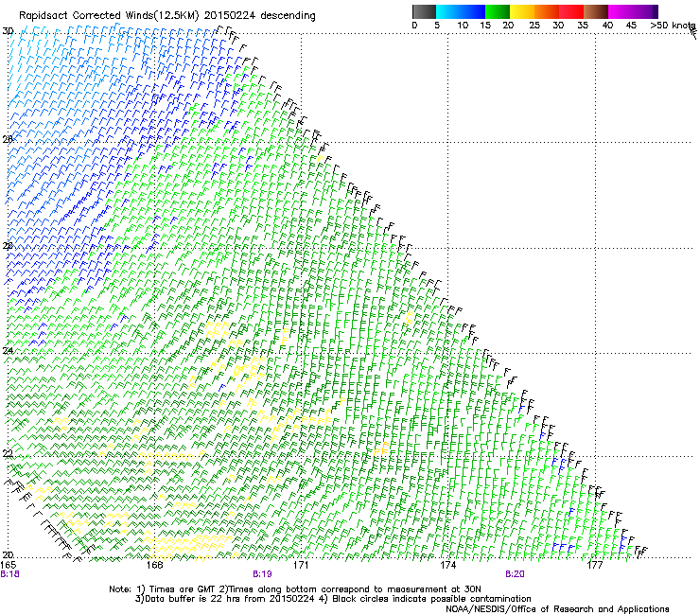Click the longitude '171' label on bottom axis
700x615 pixels.
point(301,565)
